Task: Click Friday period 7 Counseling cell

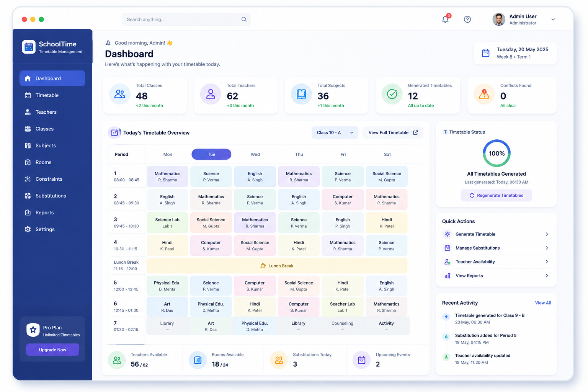Action: (x=343, y=326)
